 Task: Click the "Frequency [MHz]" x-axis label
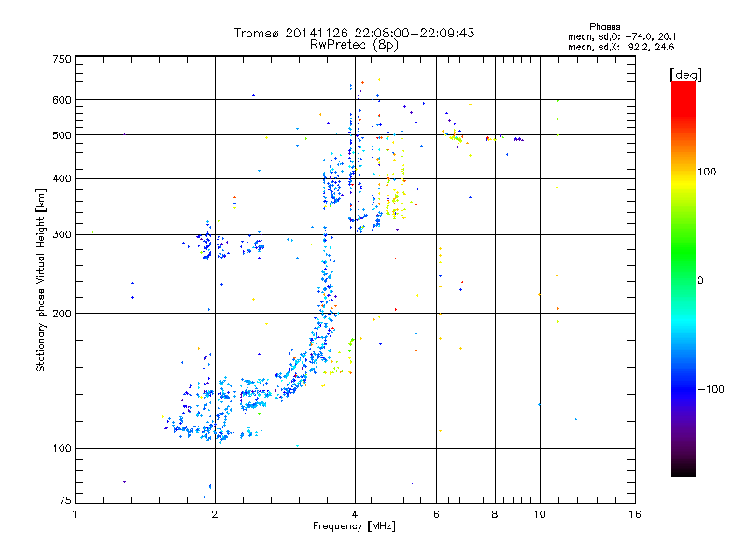(x=354, y=526)
